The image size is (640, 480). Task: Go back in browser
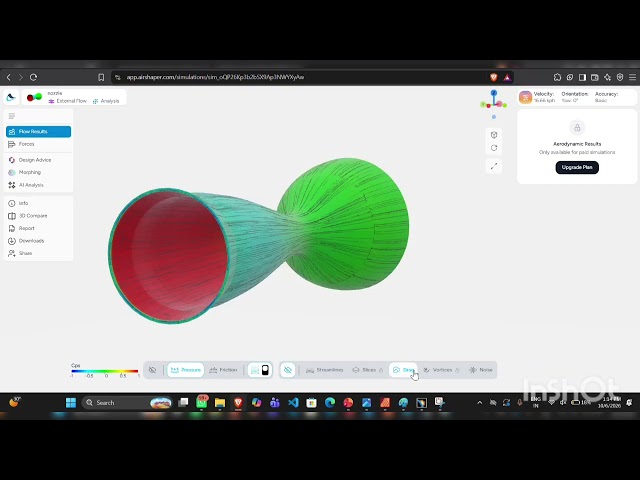pos(9,77)
